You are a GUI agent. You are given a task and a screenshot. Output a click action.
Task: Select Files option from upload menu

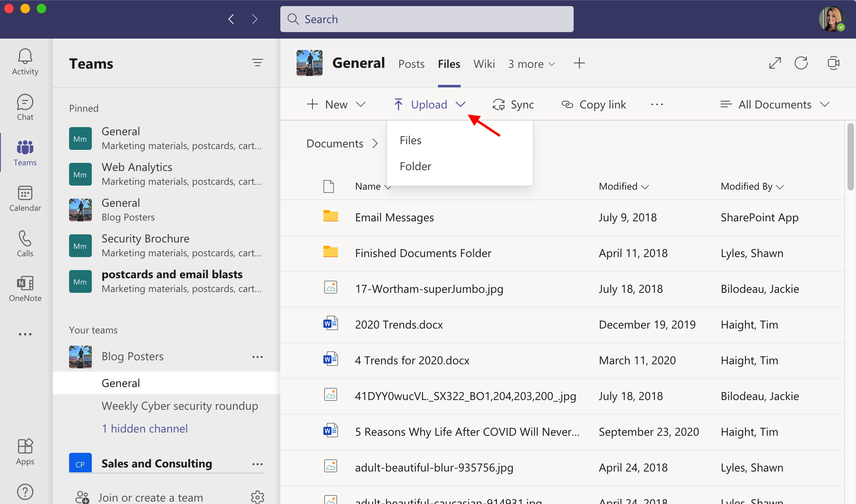(410, 139)
